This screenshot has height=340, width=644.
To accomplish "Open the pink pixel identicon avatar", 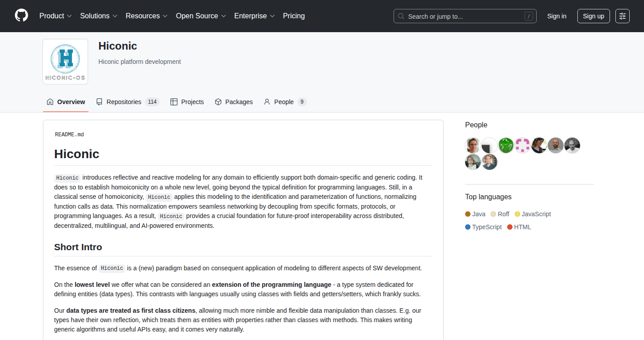I will (x=522, y=145).
